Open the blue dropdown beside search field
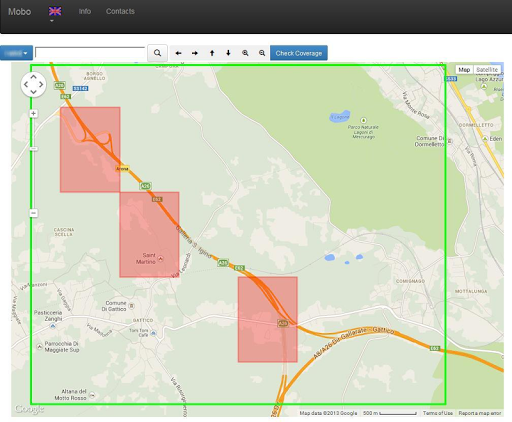The image size is (512, 422). click(x=17, y=53)
